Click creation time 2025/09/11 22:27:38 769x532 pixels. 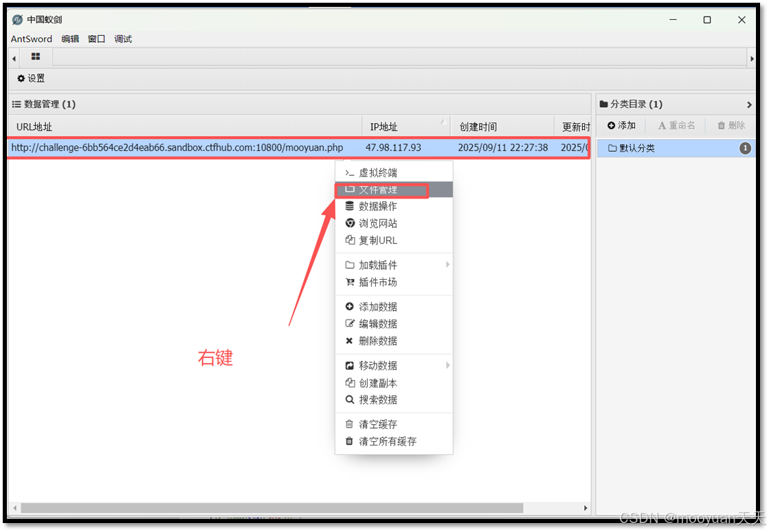point(502,148)
